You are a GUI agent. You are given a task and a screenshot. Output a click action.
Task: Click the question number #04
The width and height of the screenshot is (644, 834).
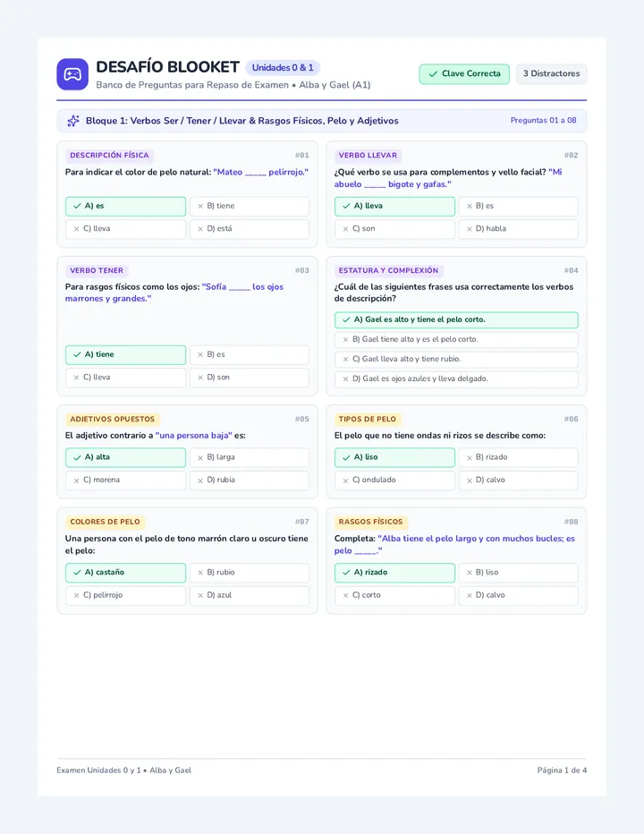coord(572,271)
